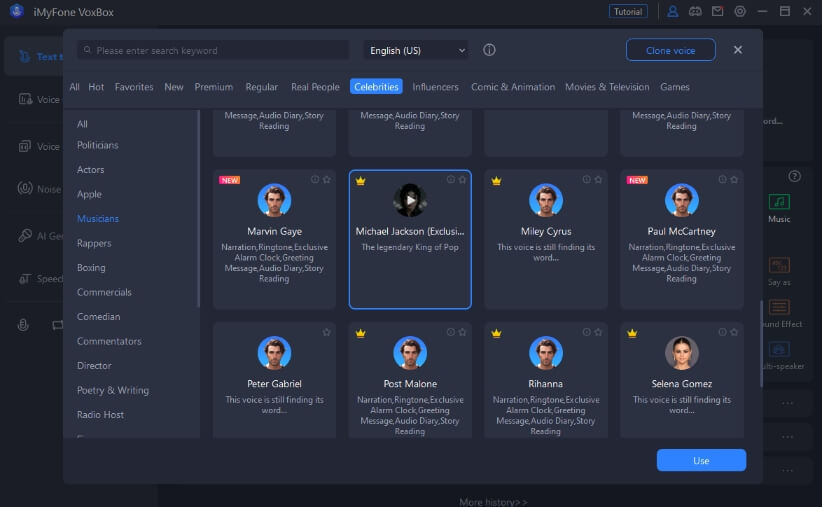Screen dimensions: 822x507
Task: Open info icon on Post Malone card
Action: tap(450, 332)
